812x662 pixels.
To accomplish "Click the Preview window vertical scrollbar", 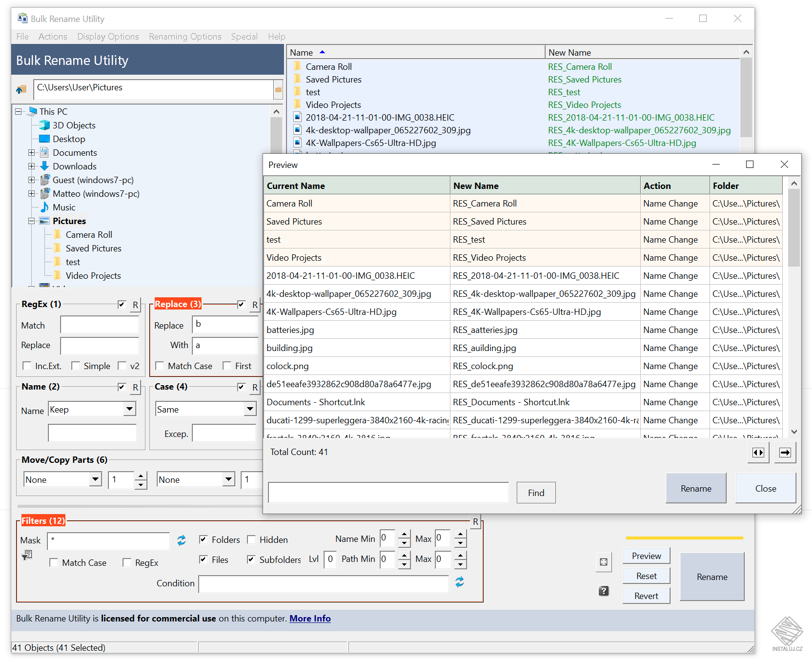I will click(794, 306).
